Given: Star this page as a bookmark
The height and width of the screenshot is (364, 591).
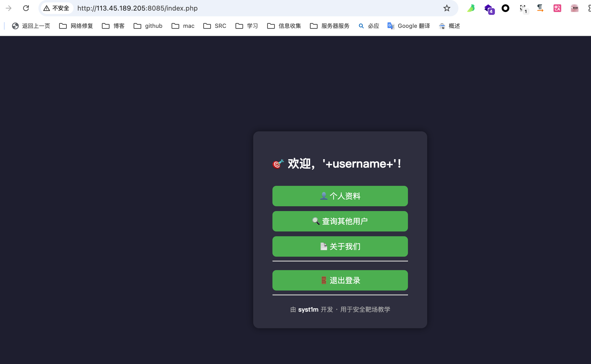Looking at the screenshot, I should pyautogui.click(x=447, y=8).
